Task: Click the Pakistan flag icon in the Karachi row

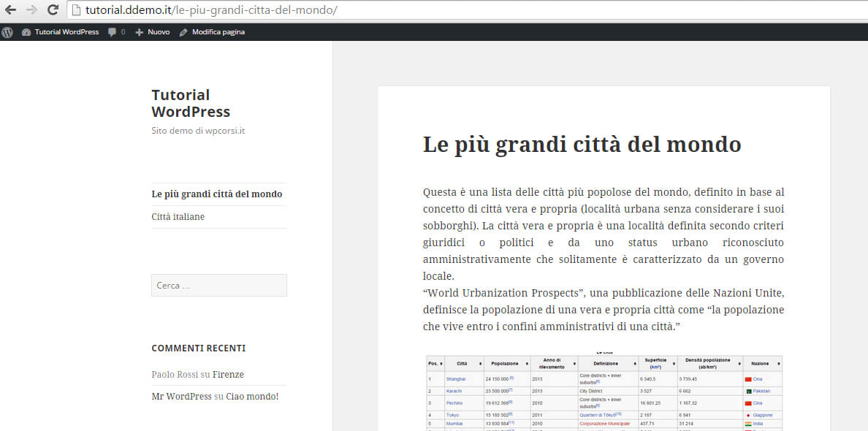Action: 749,391
